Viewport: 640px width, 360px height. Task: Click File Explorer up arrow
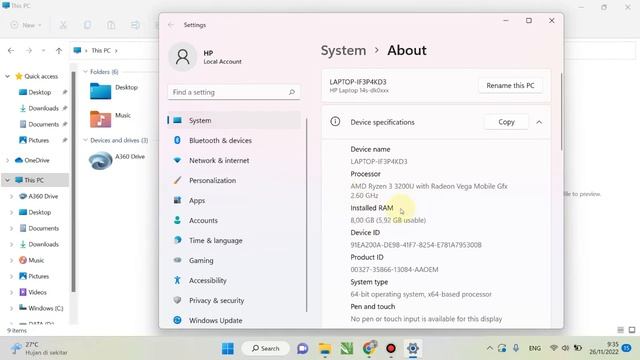[x=59, y=51]
